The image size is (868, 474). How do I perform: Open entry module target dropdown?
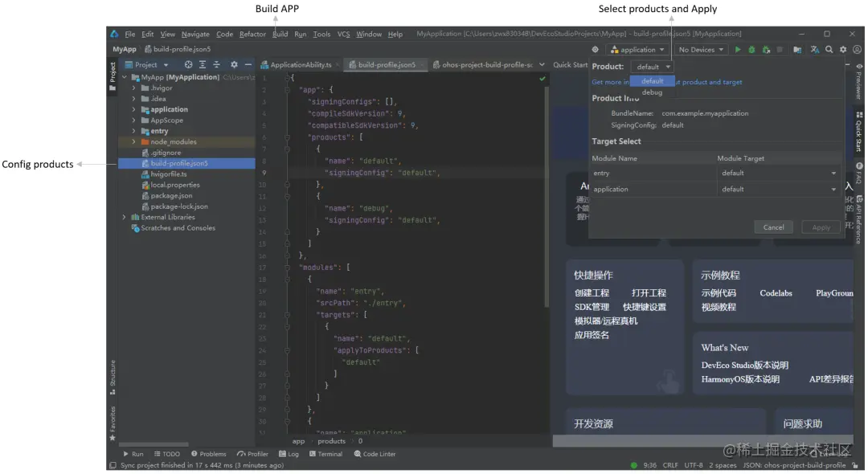[x=778, y=173]
